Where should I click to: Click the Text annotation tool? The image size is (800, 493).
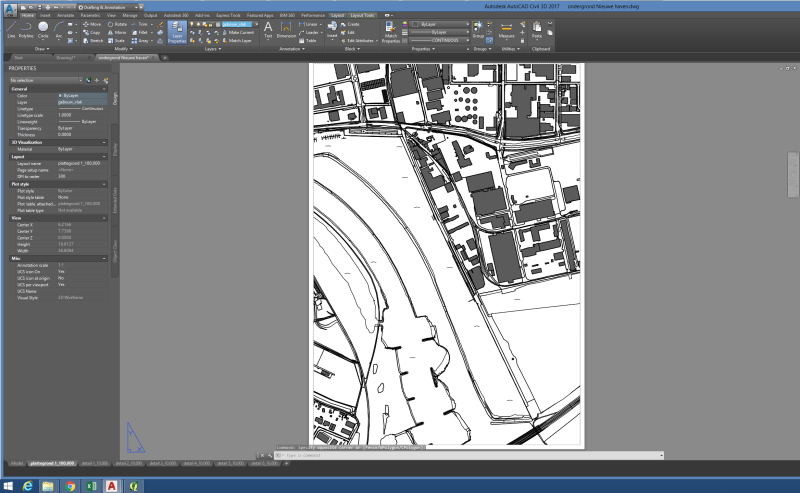tap(268, 29)
